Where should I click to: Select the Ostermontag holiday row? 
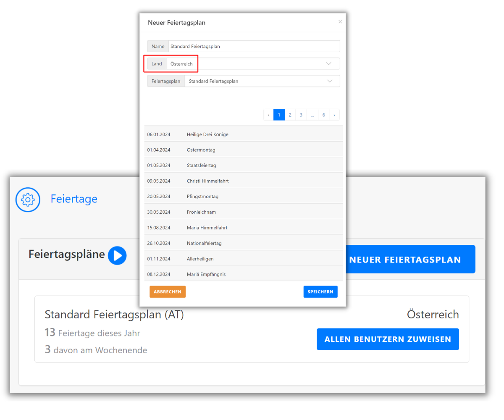(244, 150)
